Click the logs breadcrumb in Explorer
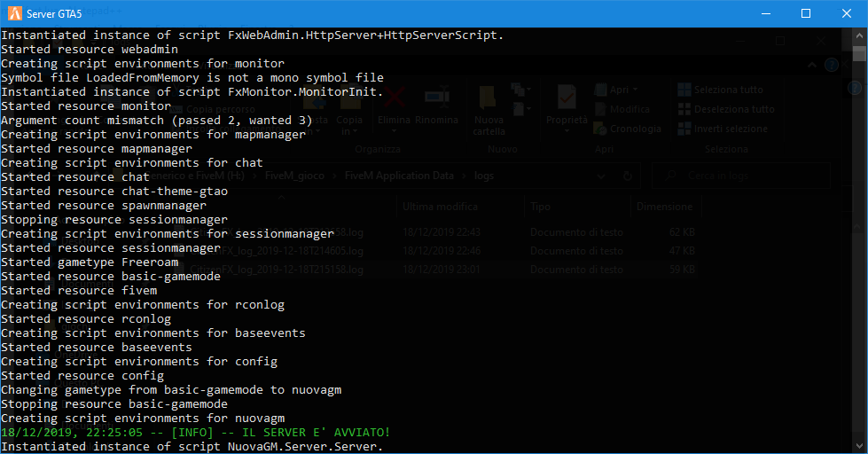868x454 pixels. coord(484,176)
